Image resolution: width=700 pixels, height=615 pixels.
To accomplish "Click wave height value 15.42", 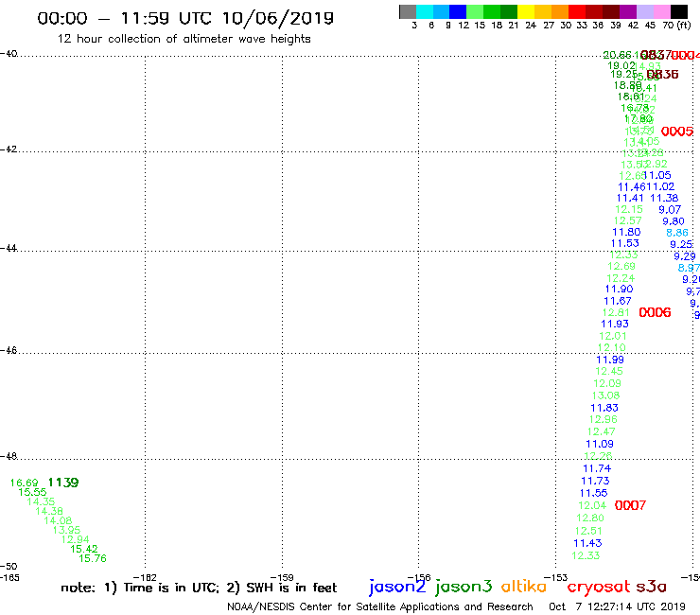I will tap(84, 549).
